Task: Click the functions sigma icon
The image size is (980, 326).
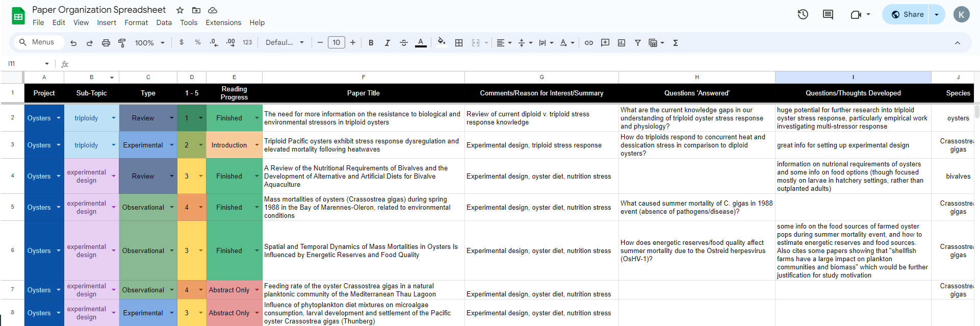Action: click(x=675, y=43)
